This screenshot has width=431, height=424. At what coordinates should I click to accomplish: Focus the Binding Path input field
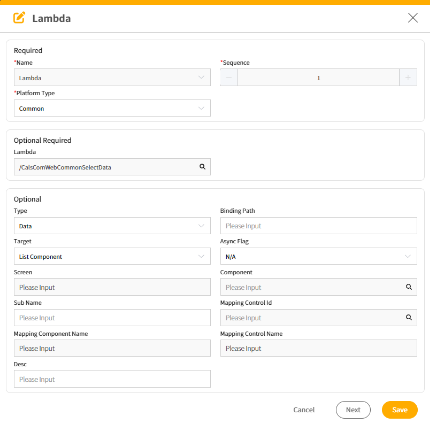[318, 226]
